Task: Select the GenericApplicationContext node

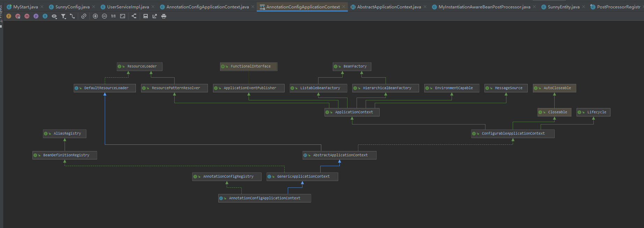Action: [x=302, y=177]
